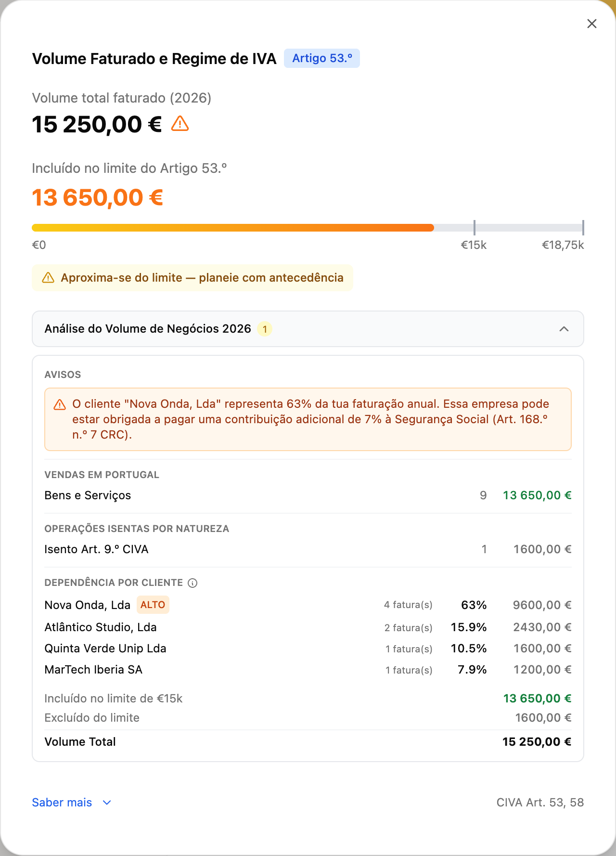Click the Volume total faturado (2026) label

[122, 98]
